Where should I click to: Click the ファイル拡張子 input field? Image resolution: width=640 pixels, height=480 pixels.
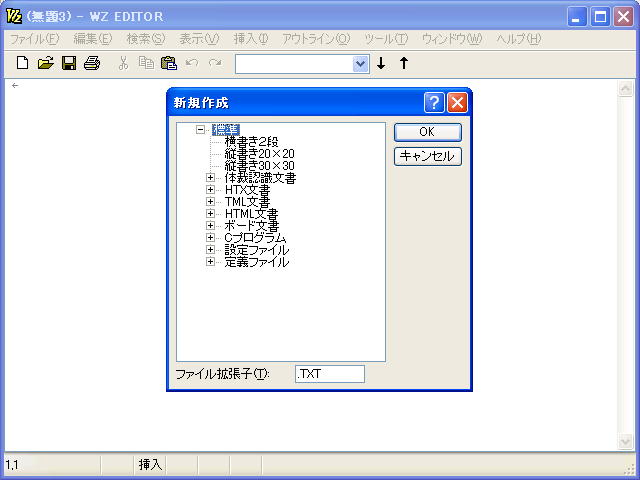(x=330, y=374)
